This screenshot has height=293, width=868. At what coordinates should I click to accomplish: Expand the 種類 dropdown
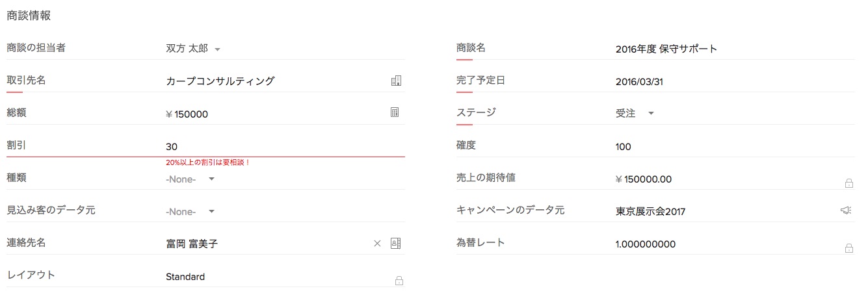(211, 179)
